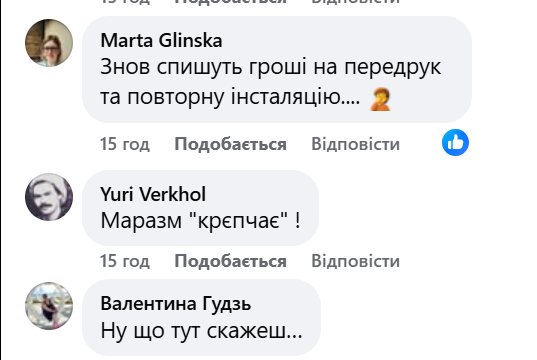Click the comment text 'Маразм "крєпчає" !'
Screen dimensions: 537x360
(x=201, y=220)
